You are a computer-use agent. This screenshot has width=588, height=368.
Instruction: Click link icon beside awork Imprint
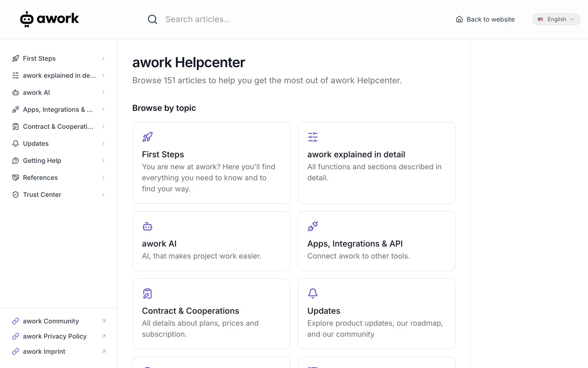tap(16, 352)
